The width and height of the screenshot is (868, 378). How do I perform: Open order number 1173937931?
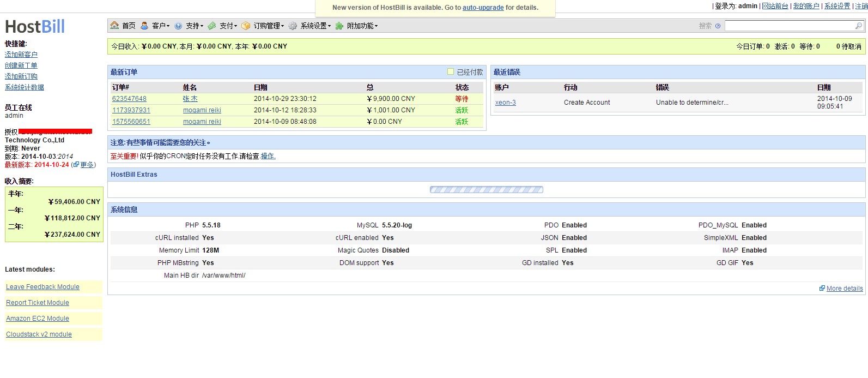pyautogui.click(x=131, y=110)
